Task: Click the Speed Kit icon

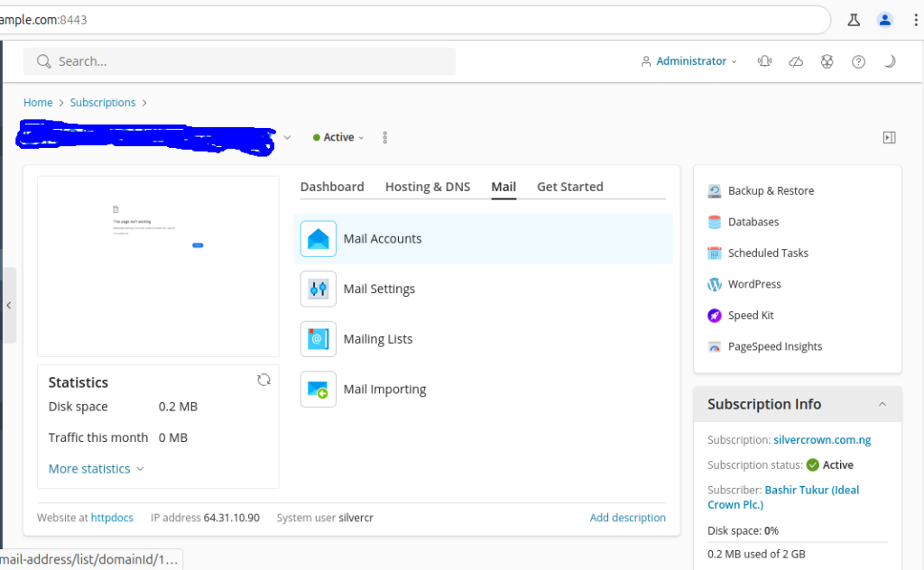Action: point(714,316)
